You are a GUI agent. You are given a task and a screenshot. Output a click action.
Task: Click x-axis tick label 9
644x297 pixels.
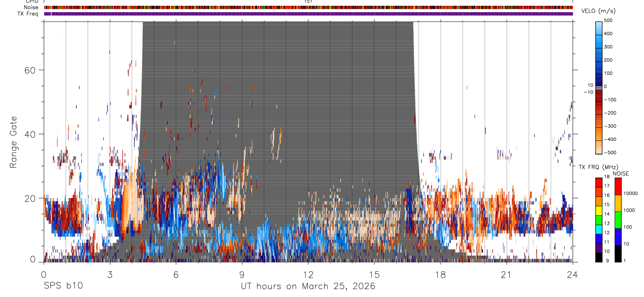[242, 274]
